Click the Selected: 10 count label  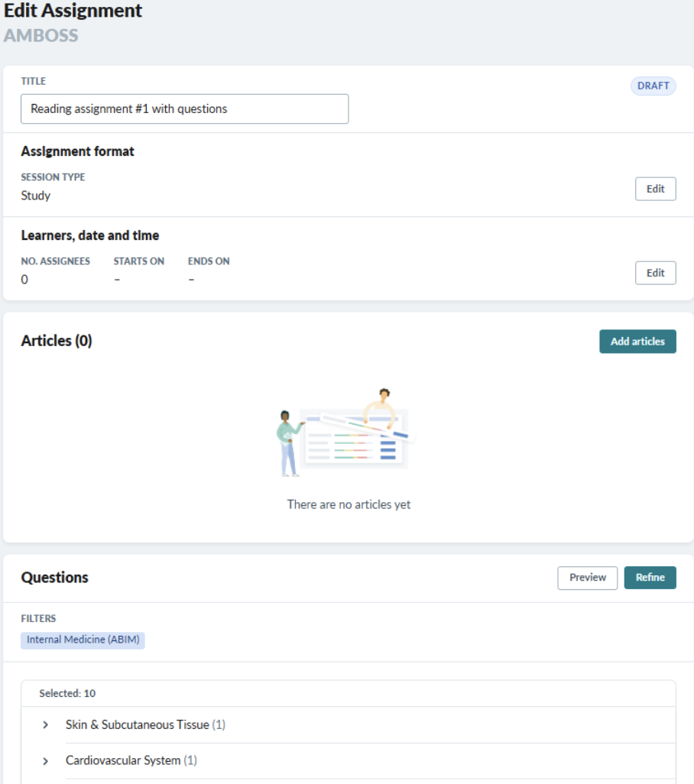pyautogui.click(x=67, y=694)
